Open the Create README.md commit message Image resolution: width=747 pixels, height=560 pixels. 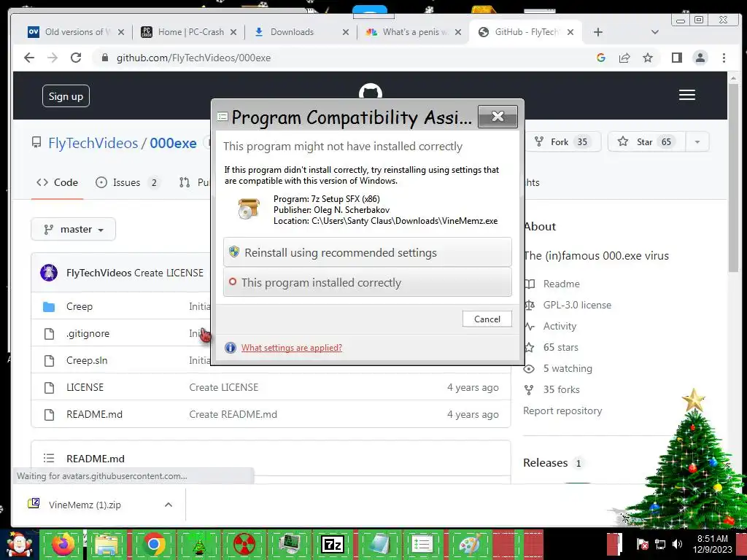tap(233, 414)
